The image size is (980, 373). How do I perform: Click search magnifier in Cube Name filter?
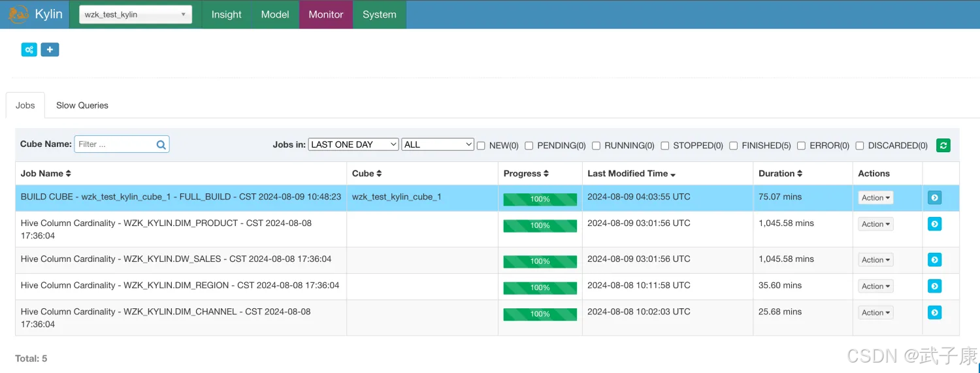pyautogui.click(x=161, y=145)
